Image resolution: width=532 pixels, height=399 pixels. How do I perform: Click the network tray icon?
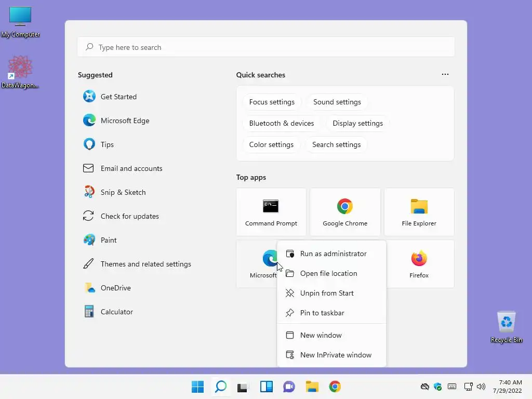pos(468,387)
